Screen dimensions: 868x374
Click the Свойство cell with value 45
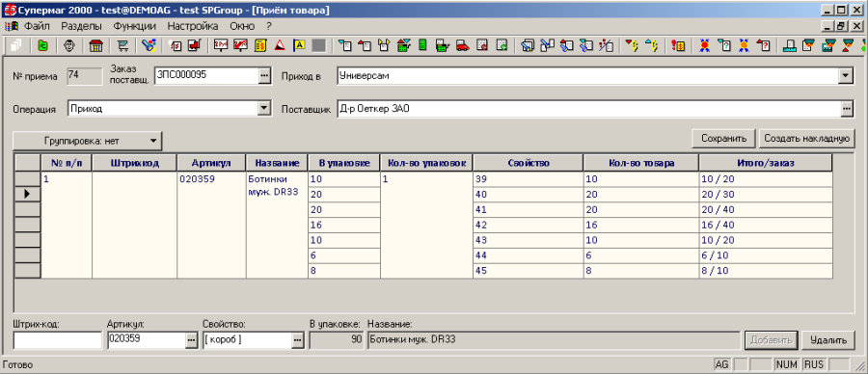528,271
